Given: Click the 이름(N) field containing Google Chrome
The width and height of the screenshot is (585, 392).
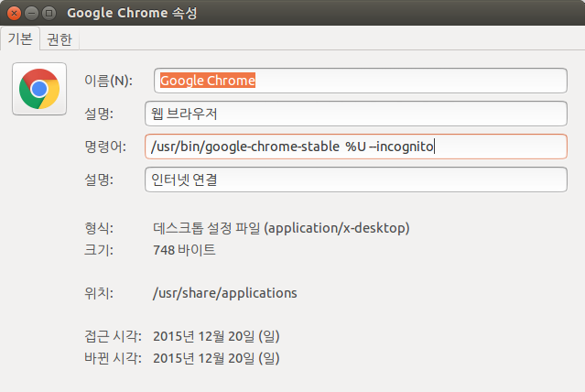Looking at the screenshot, I should pyautogui.click(x=361, y=81).
